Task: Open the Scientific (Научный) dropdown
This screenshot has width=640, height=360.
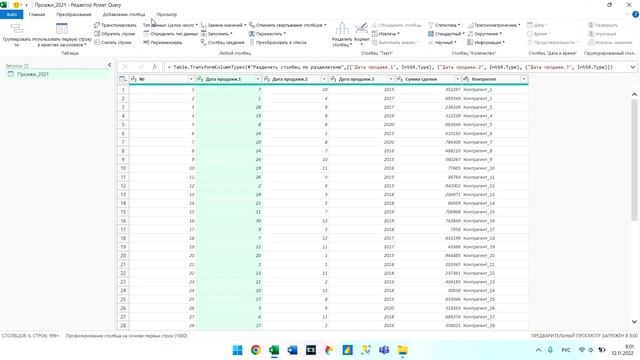Action: [x=442, y=42]
